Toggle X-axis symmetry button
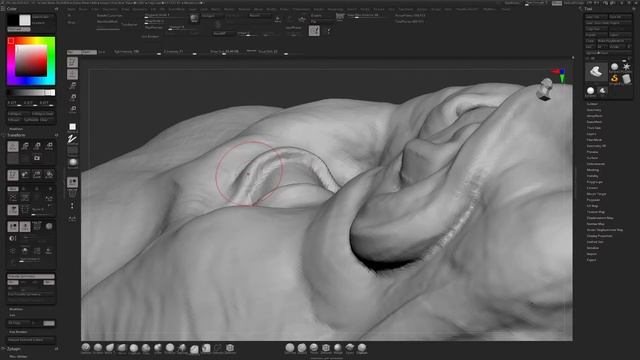Image resolution: width=640 pixels, height=360 pixels. click(x=13, y=282)
